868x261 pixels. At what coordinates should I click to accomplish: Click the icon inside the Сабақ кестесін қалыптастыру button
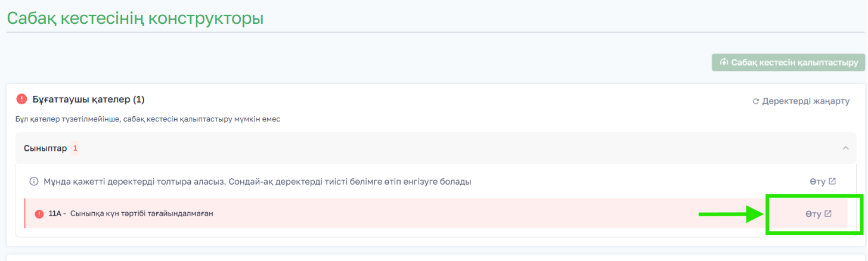pyautogui.click(x=724, y=62)
